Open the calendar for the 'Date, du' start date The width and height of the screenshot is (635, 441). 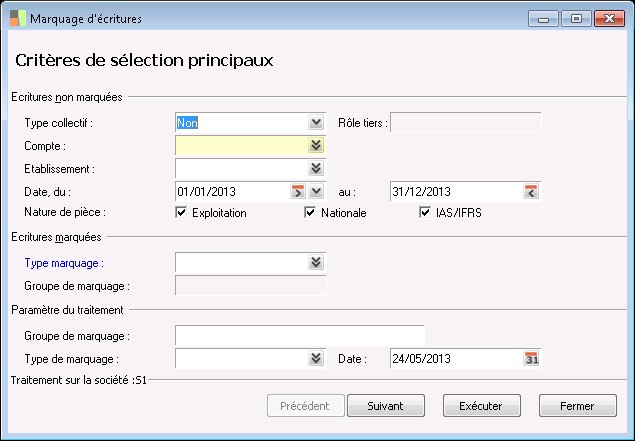click(x=297, y=190)
